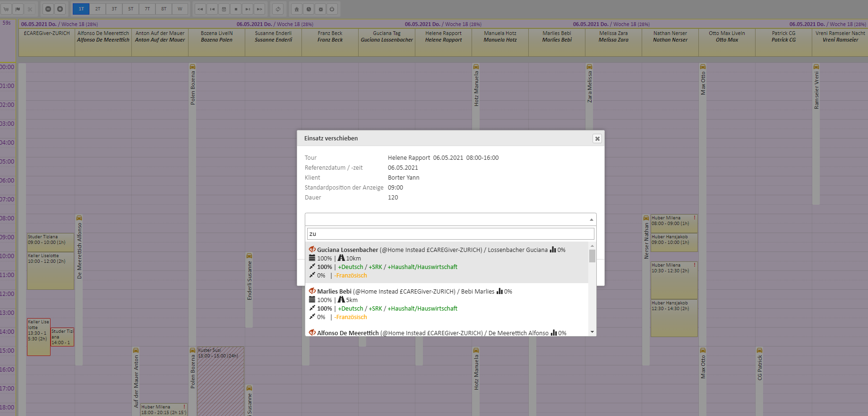Open the £CAREGiver-ZURICH column header
This screenshot has height=416, width=868.
pyautogui.click(x=47, y=43)
